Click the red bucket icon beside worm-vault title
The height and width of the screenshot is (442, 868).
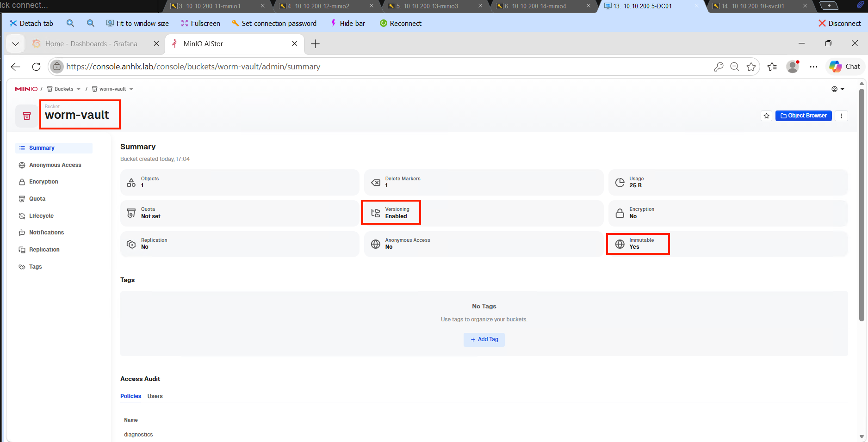click(27, 116)
